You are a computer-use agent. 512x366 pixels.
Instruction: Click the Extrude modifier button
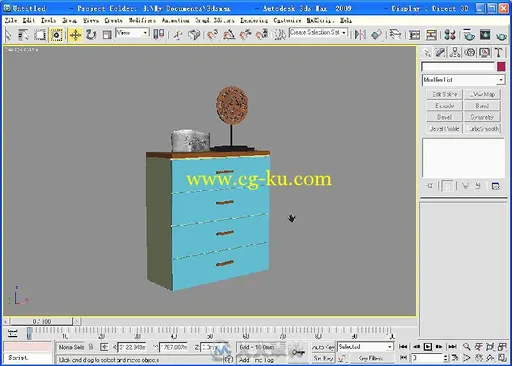[444, 106]
